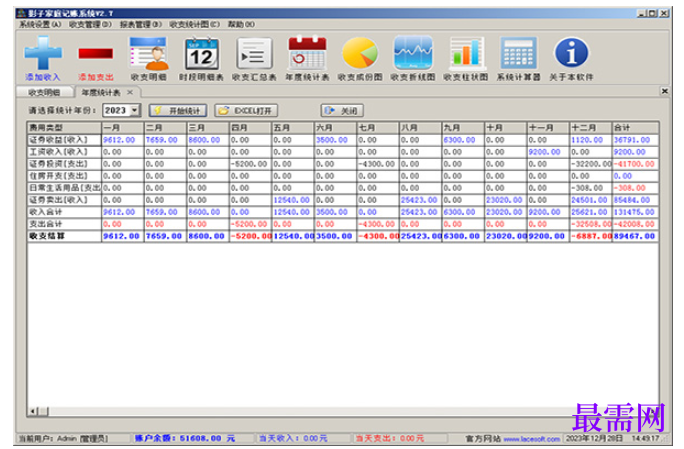Switch to the 收支明细 tab
Image resolution: width=684 pixels, height=449 pixels.
[44, 93]
